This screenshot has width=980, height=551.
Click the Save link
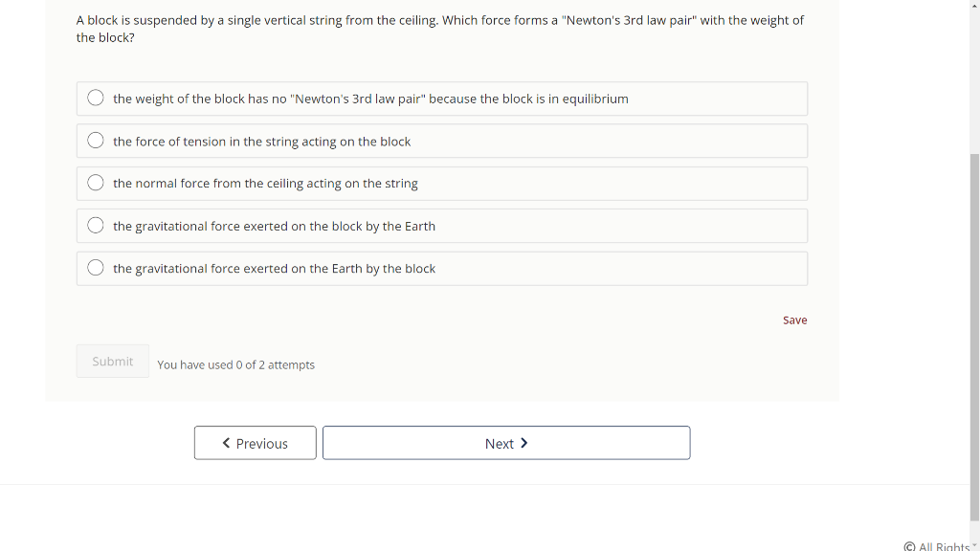coord(794,320)
